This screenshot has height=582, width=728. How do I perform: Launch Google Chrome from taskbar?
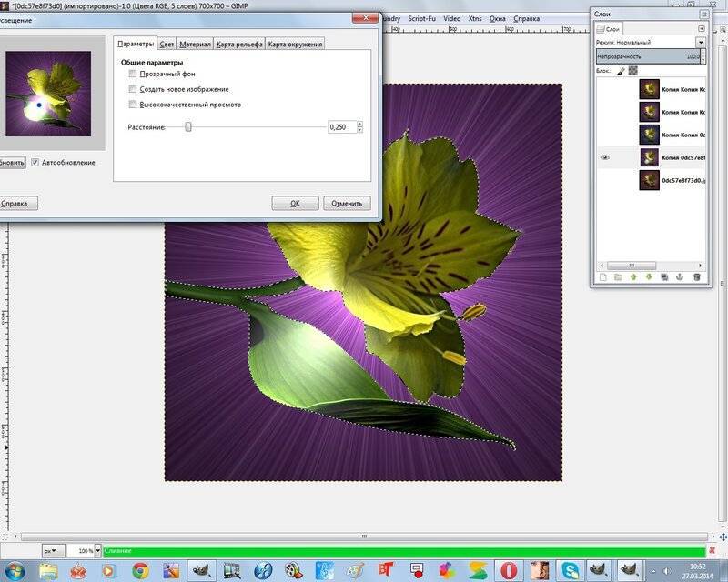click(x=140, y=571)
